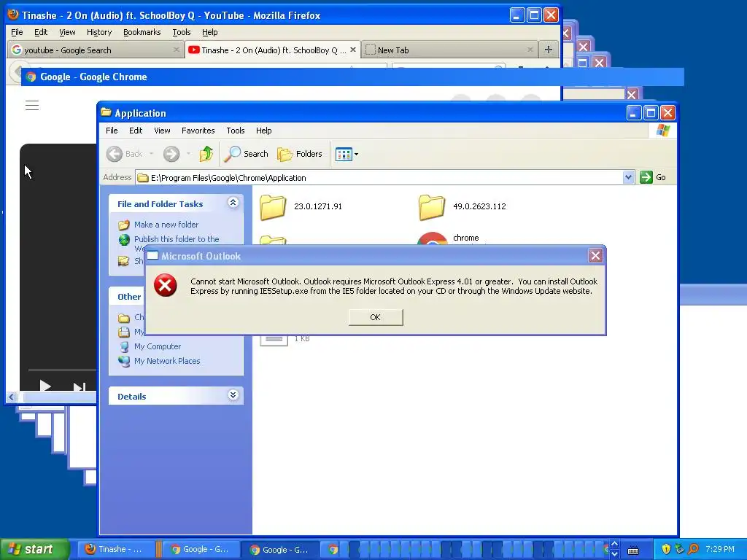Open Edit menu in the Application window
The width and height of the screenshot is (747, 560).
(x=135, y=131)
